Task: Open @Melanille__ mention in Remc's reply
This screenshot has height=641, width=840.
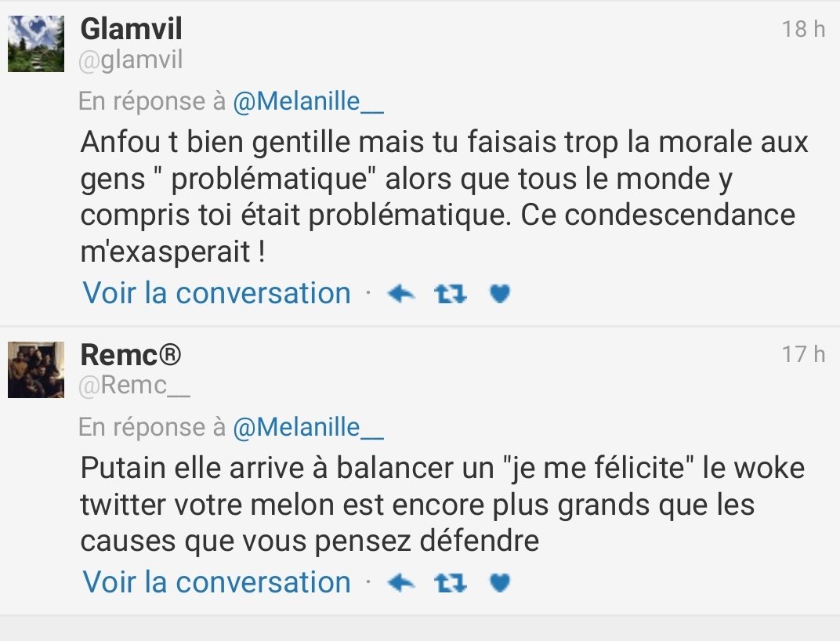Action: pyautogui.click(x=309, y=427)
